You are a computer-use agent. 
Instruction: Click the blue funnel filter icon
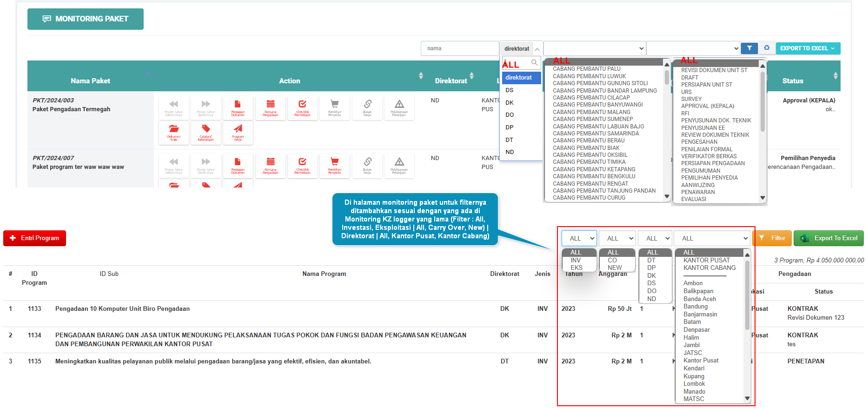coord(749,48)
